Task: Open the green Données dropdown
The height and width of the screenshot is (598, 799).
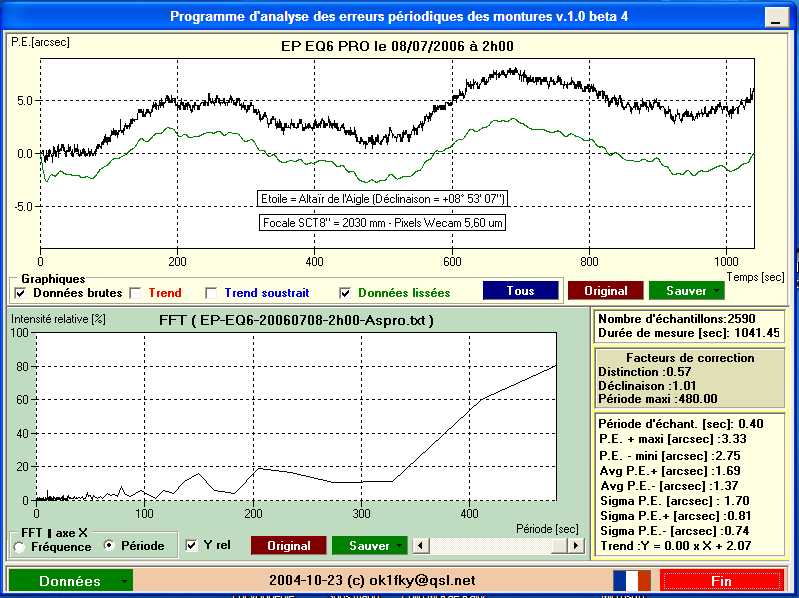Action: (x=70, y=581)
